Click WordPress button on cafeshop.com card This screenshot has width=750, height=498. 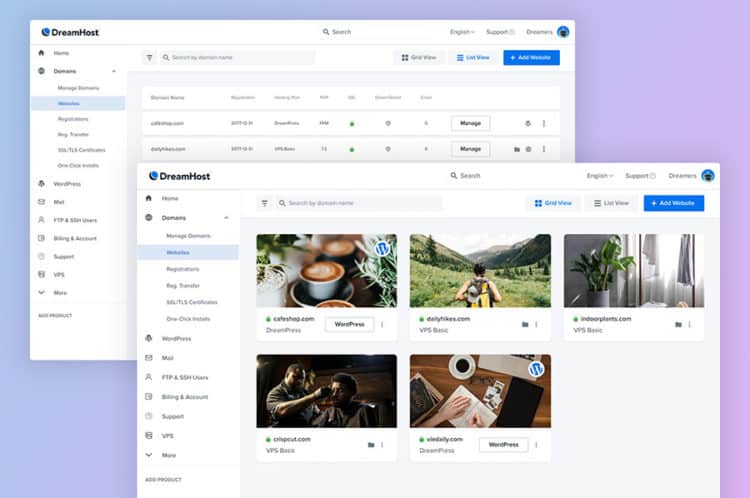point(349,324)
